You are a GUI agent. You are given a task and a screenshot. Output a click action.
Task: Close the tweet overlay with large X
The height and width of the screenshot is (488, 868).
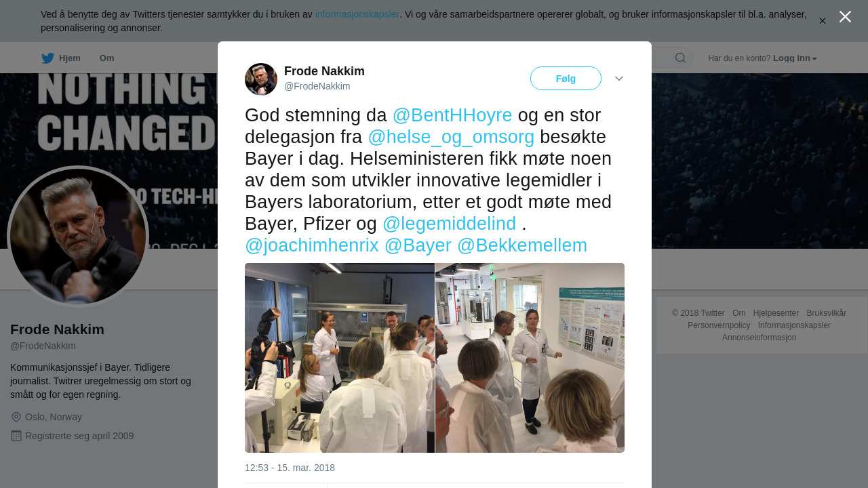coord(845,16)
